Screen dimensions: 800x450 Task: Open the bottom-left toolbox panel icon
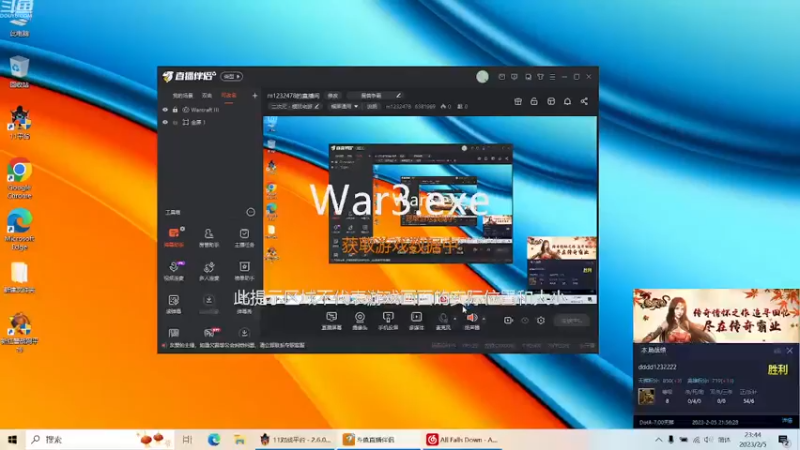[174, 333]
